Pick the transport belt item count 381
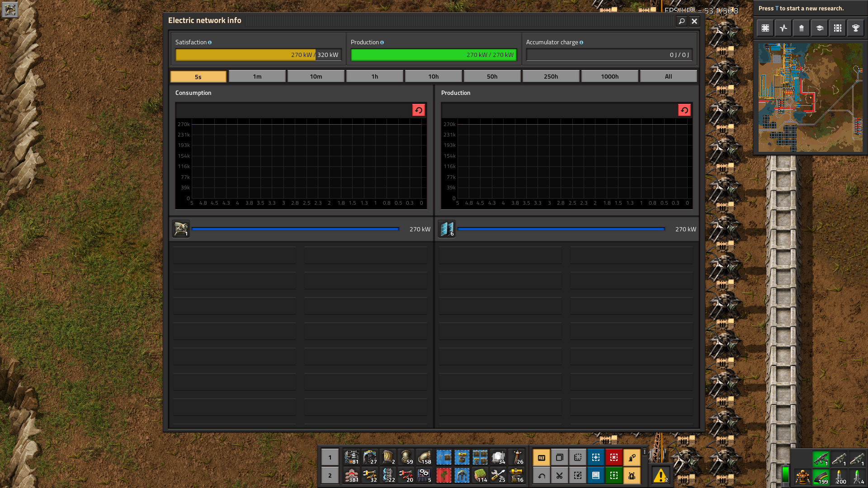This screenshot has height=488, width=868. pyautogui.click(x=352, y=475)
